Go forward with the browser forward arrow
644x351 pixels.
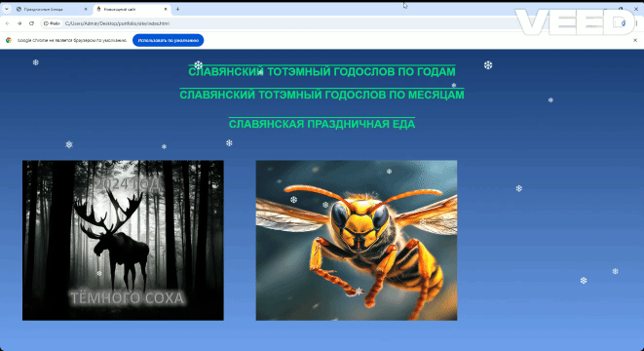pyautogui.click(x=19, y=23)
